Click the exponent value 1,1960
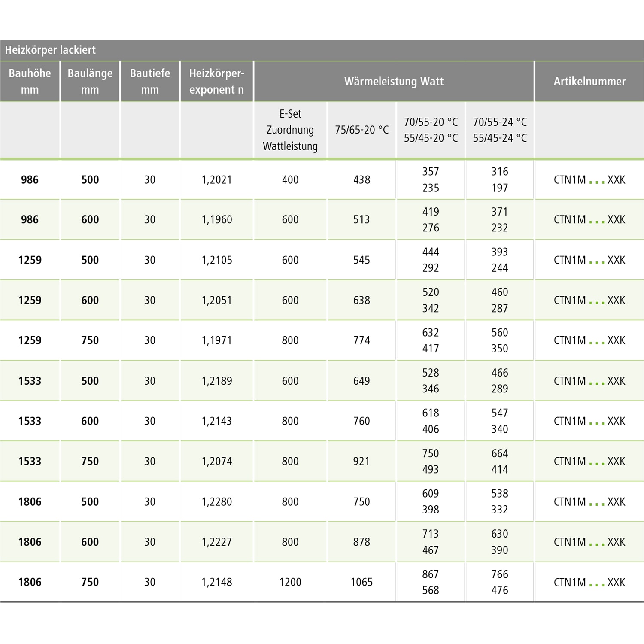Screen dimensions: 644x644 (216, 219)
